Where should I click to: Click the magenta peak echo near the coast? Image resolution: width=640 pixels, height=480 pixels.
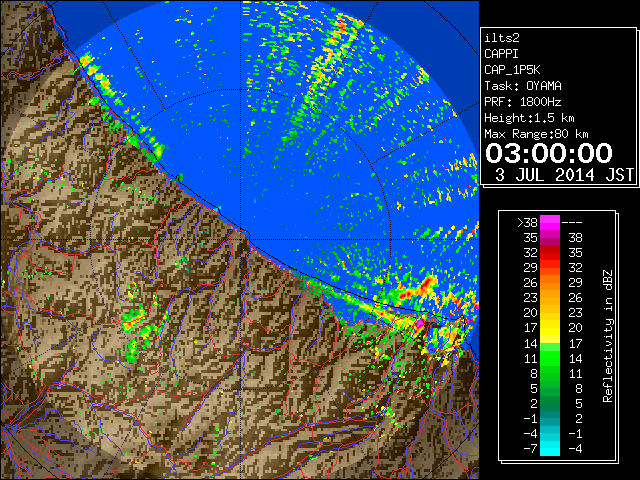click(420, 323)
